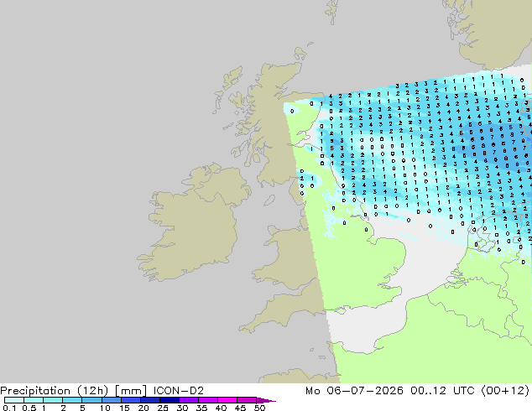Click the 35–40 mm legend swatch
Viewport: 532px width, 411px height.
207,400
